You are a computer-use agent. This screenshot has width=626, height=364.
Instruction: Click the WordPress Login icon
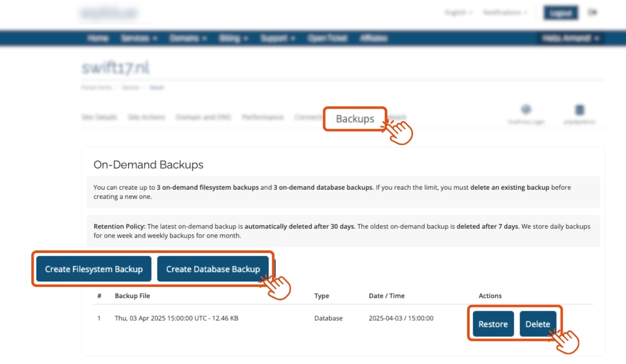point(526,111)
